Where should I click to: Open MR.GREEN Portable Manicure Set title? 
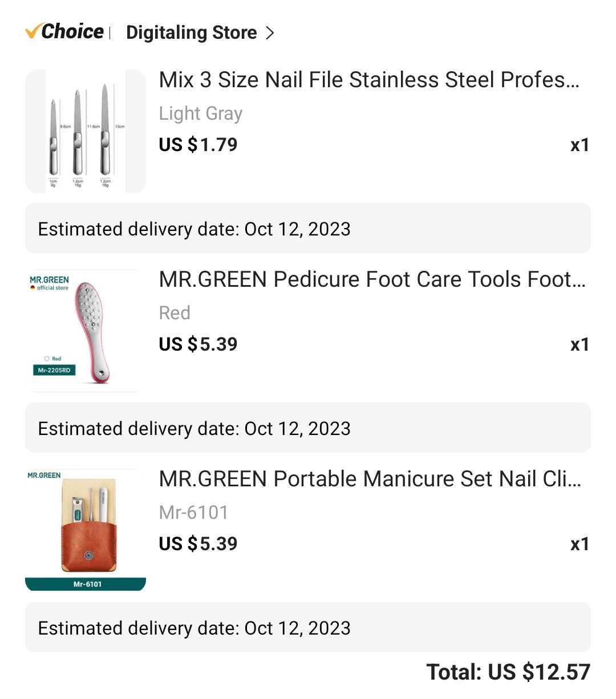[x=370, y=479]
